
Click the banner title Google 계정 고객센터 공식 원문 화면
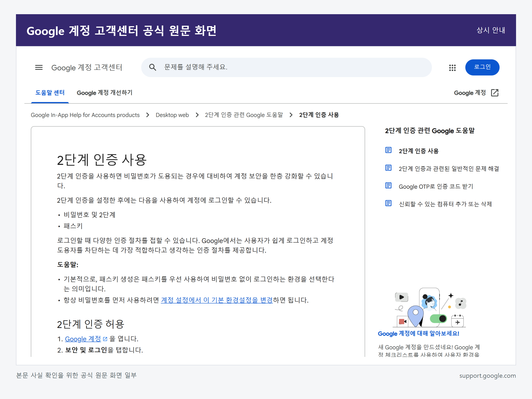[121, 31]
